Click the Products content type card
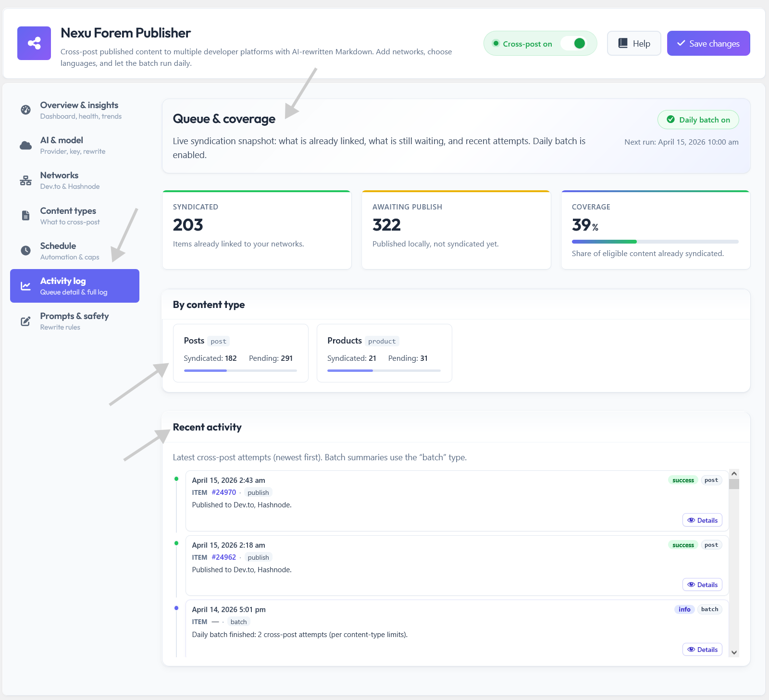 pyautogui.click(x=384, y=353)
